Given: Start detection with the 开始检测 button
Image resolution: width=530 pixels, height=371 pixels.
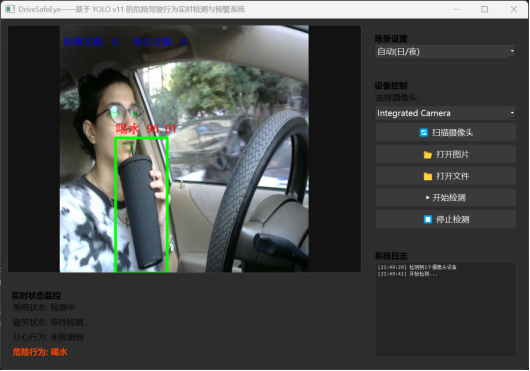Looking at the screenshot, I should pos(445,198).
